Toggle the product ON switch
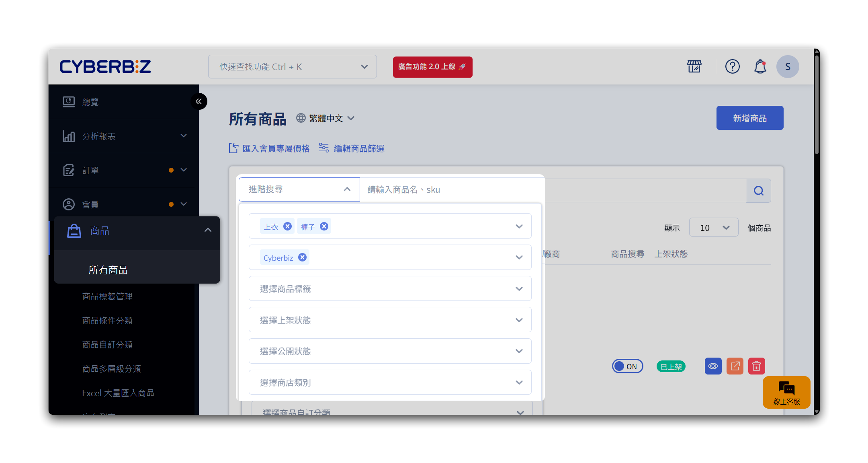The height and width of the screenshot is (463, 868). pos(627,366)
